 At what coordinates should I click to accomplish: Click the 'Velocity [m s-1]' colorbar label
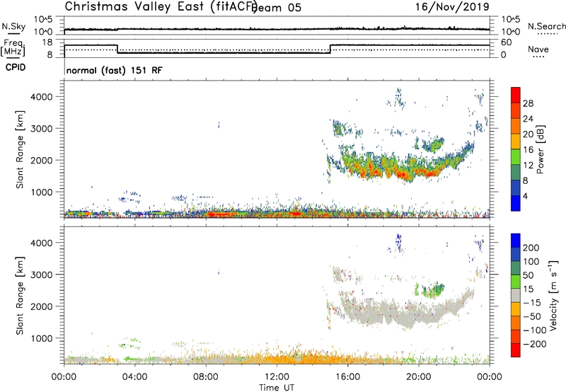pyautogui.click(x=553, y=295)
